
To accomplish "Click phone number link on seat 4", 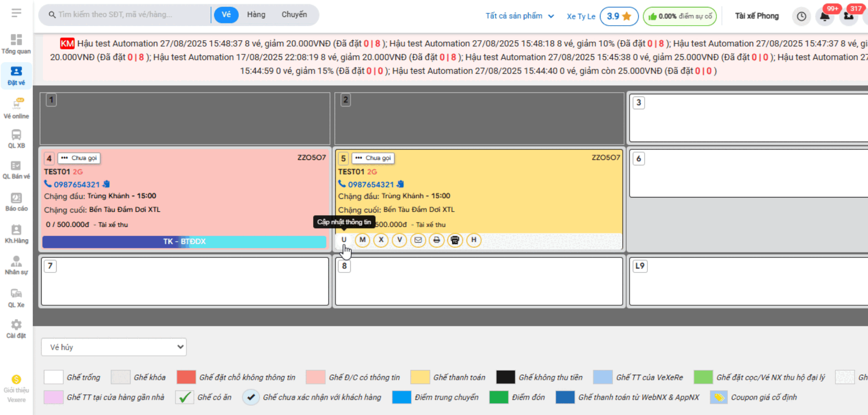I will pos(76,184).
